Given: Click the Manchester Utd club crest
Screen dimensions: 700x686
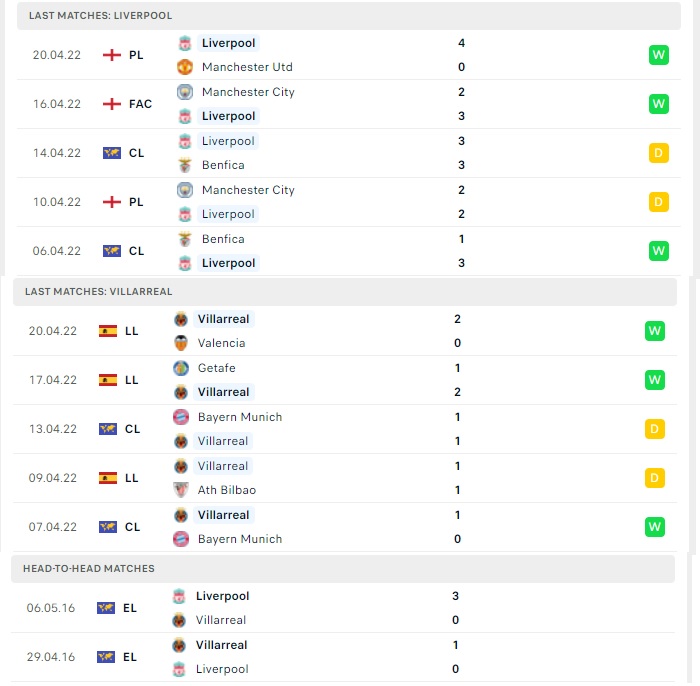Looking at the screenshot, I should [185, 67].
